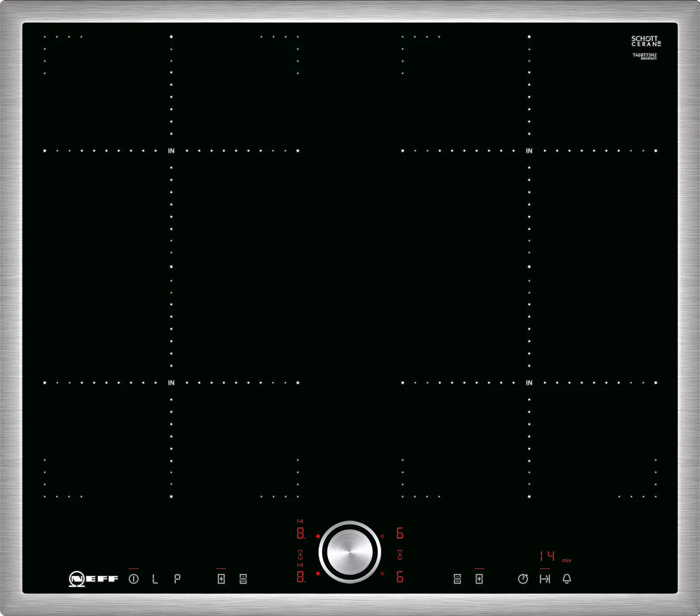Image resolution: width=700 pixels, height=616 pixels.
Task: Tap the L lock symbol key
Action: pos(155,579)
